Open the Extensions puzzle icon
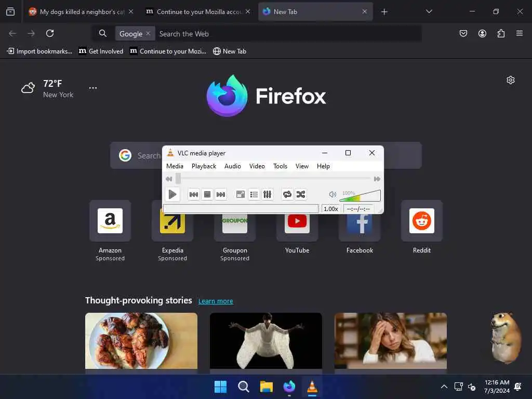This screenshot has height=399, width=532. click(x=501, y=33)
